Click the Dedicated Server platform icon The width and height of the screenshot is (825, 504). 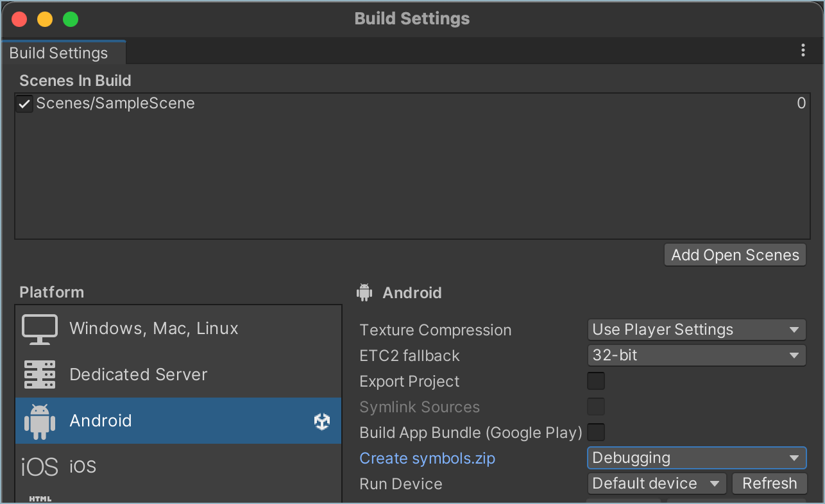(x=40, y=374)
